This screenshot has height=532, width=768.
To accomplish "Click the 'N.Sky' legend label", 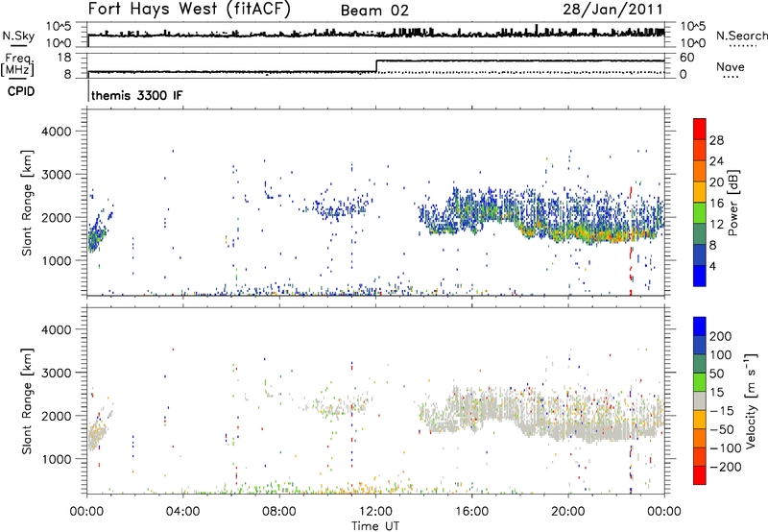I will tap(18, 36).
